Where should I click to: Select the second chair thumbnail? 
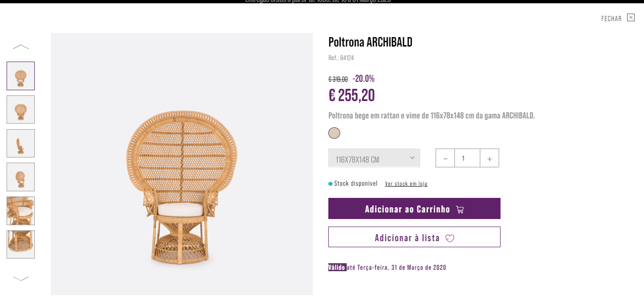21,110
